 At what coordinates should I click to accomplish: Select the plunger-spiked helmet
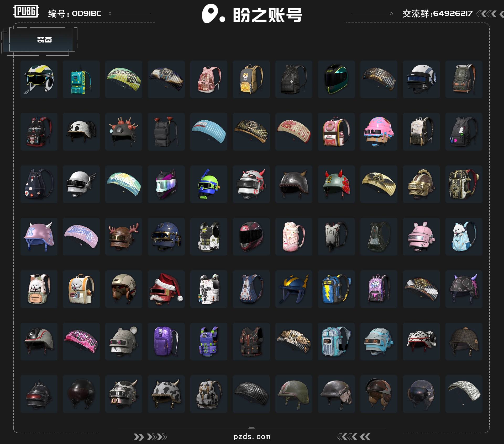coord(124,132)
